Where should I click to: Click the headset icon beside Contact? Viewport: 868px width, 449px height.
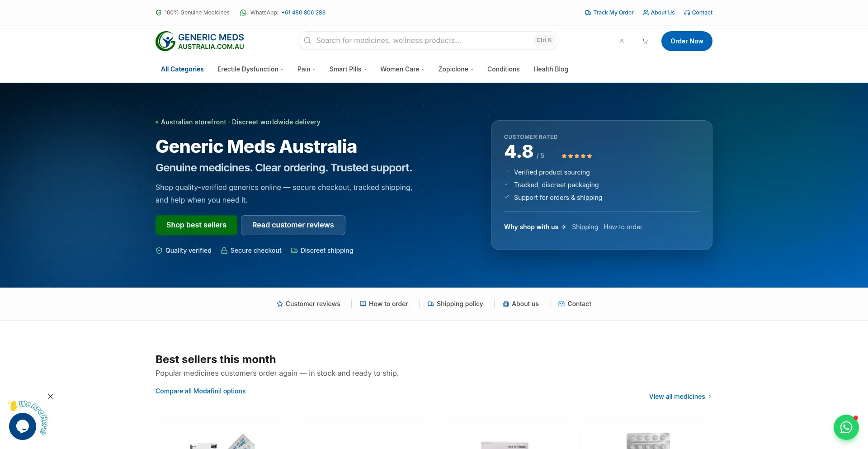click(687, 13)
